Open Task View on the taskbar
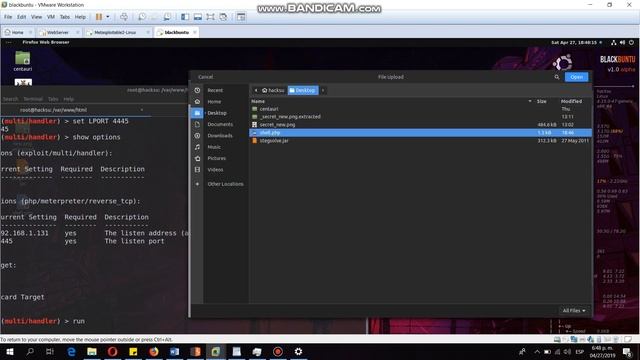This screenshot has width=640, height=360. point(50,351)
